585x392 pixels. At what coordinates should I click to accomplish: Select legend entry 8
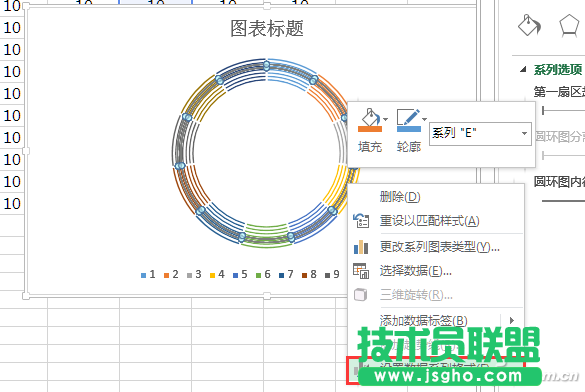(x=309, y=275)
